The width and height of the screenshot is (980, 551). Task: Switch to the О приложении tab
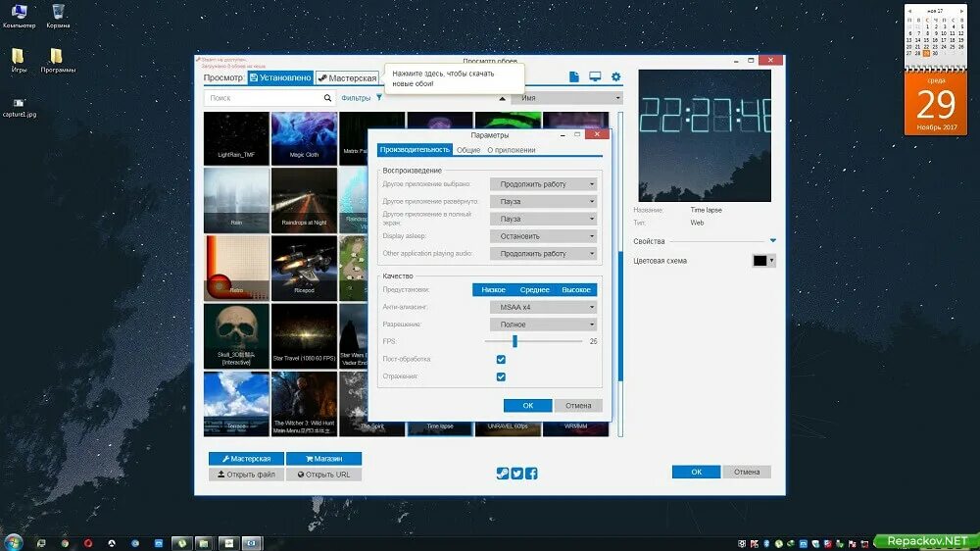click(x=512, y=150)
